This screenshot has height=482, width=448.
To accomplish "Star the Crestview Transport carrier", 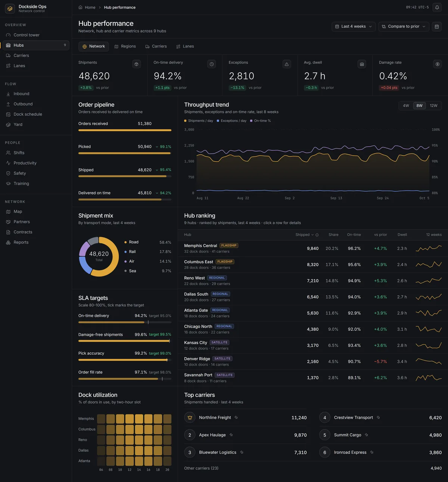I will pos(378,417).
